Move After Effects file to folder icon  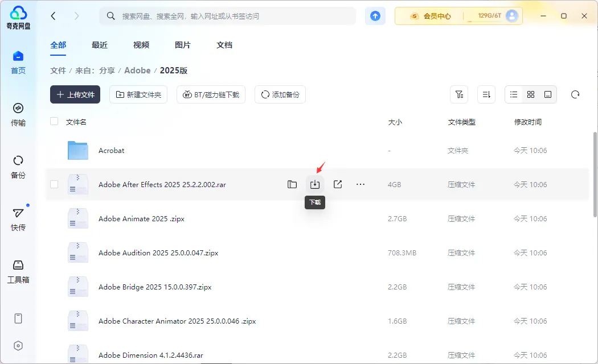point(292,184)
